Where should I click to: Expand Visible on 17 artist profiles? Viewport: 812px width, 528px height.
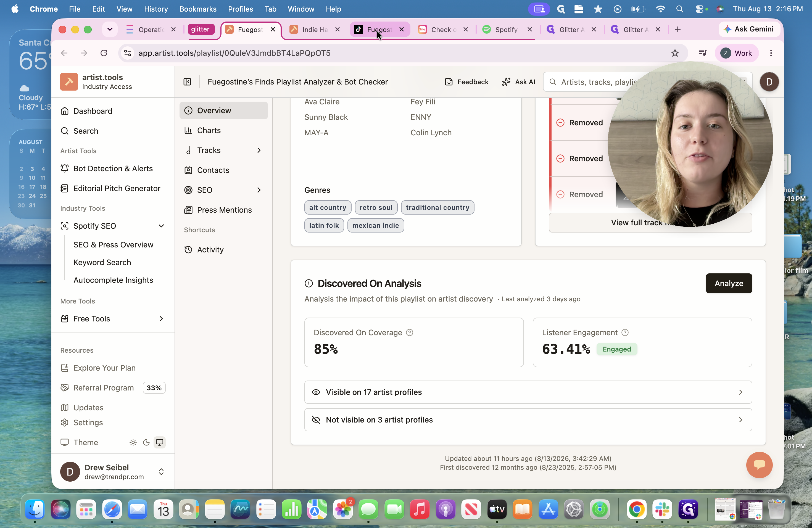[528, 392]
